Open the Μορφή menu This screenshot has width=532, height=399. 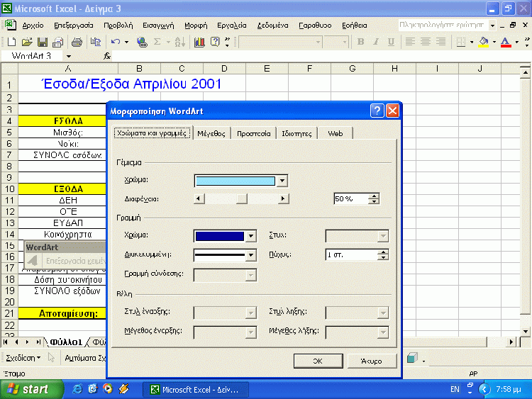pos(196,25)
